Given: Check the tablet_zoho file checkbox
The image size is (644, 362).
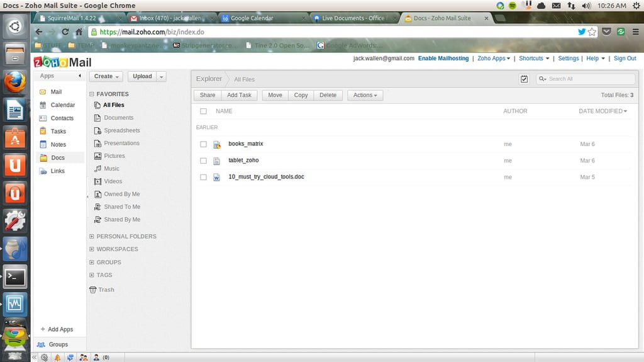Looking at the screenshot, I should 203,161.
